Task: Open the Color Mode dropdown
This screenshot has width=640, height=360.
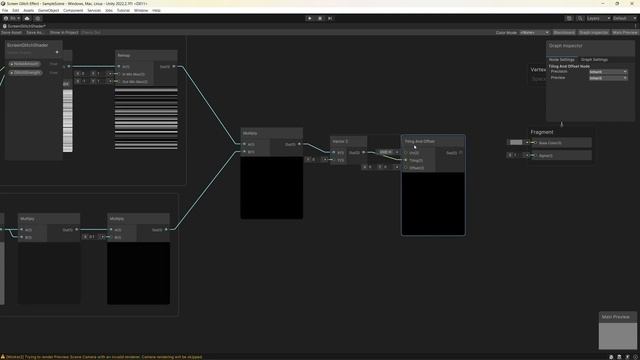Action: point(534,33)
